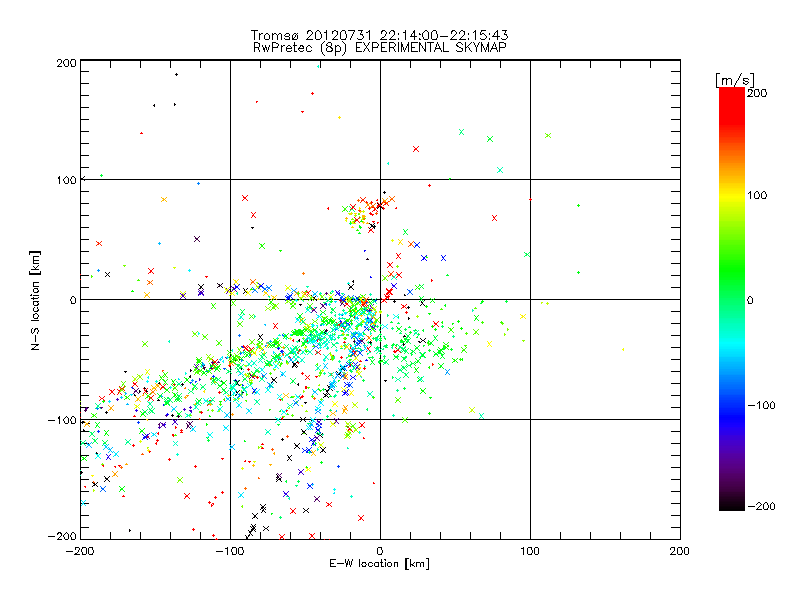800x600 pixels.
Task: Click the y-axis tick label '-100'
Action: click(x=62, y=420)
